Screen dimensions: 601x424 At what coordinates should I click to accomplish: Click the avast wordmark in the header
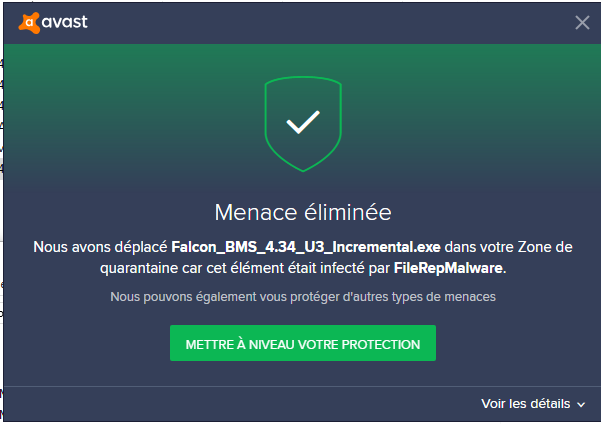[x=64, y=22]
